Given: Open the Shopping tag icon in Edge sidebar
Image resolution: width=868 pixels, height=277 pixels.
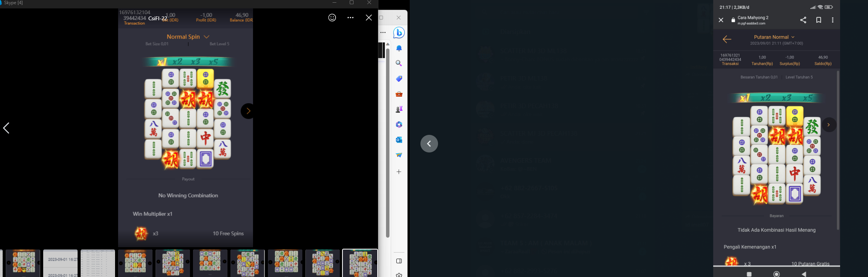Looking at the screenshot, I should pos(399,79).
